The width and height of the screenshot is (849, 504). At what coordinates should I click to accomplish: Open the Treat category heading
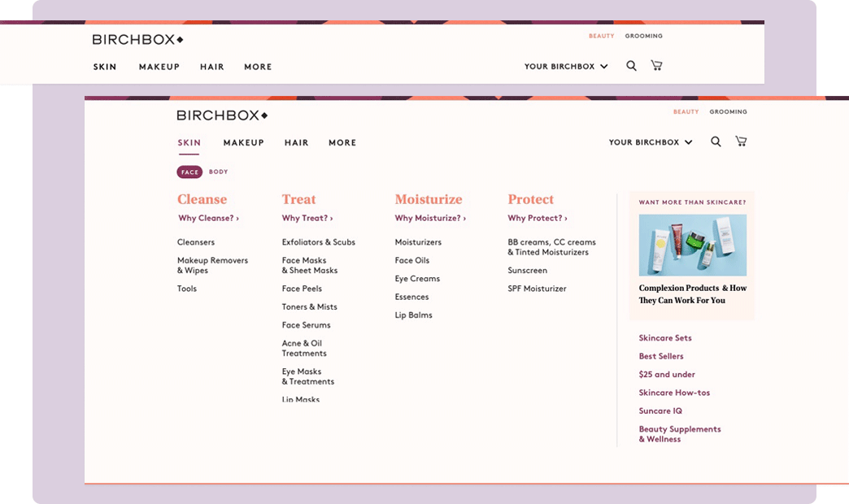pyautogui.click(x=298, y=199)
